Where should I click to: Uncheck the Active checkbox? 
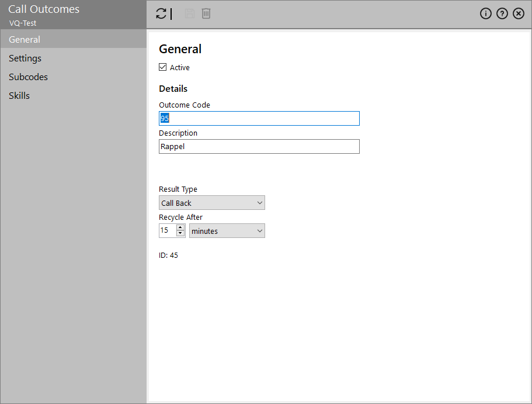(x=163, y=67)
